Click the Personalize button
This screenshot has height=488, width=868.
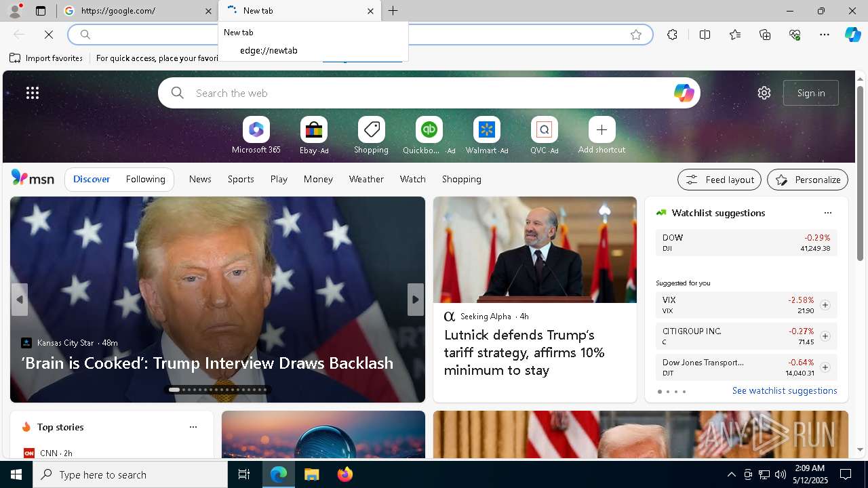(x=808, y=180)
